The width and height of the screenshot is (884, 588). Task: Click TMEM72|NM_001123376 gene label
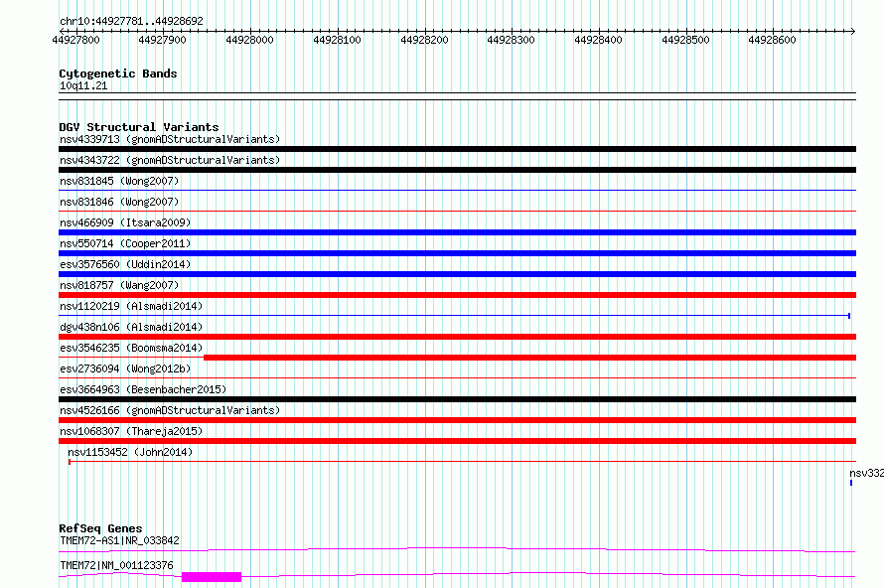click(116, 565)
